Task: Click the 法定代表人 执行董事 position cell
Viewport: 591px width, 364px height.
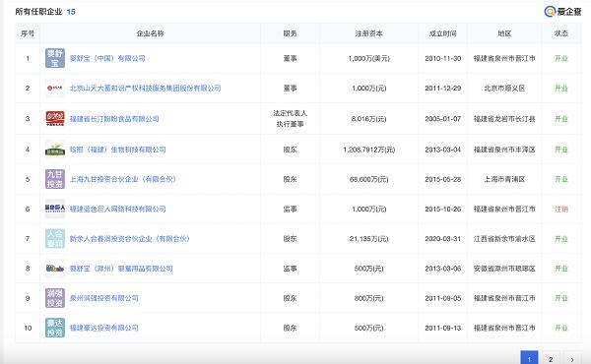Action: [x=290, y=119]
